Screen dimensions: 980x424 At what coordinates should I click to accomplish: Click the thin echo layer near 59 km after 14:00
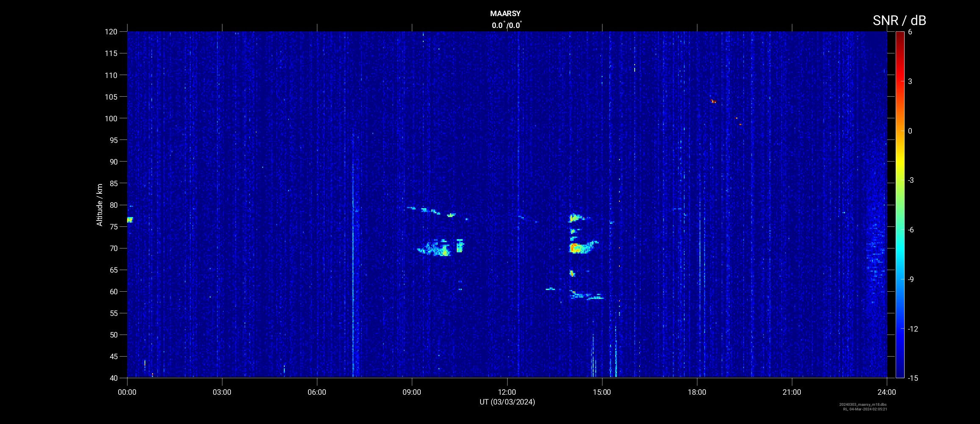586,295
